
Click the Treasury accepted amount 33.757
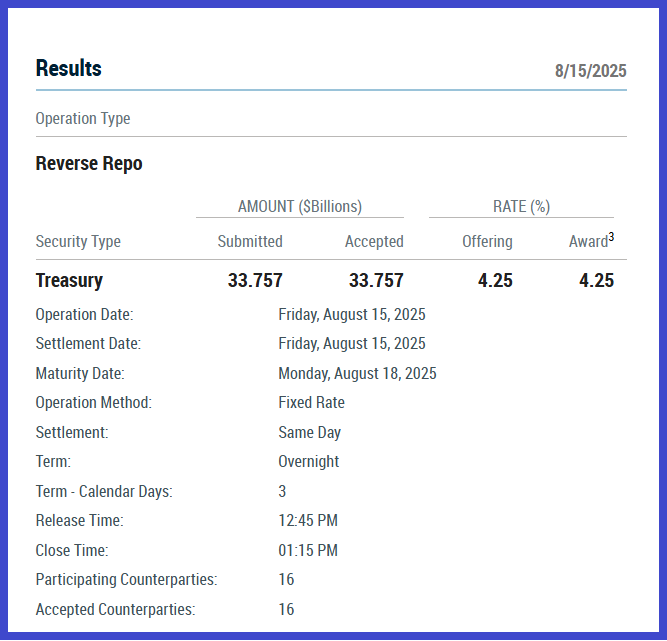coord(376,281)
